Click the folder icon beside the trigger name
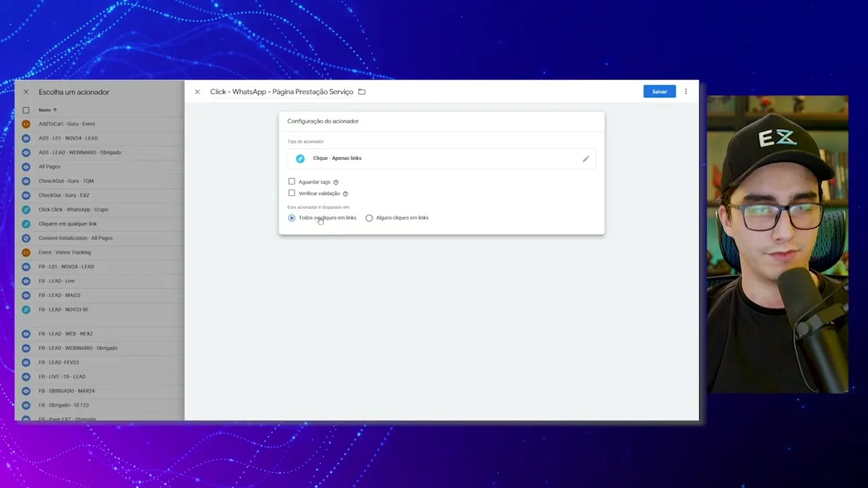This screenshot has width=868, height=488. coord(361,91)
